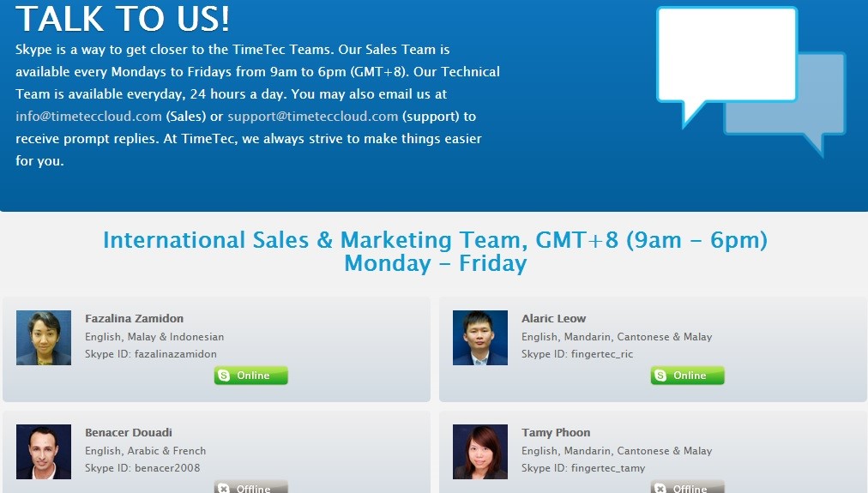Viewport: 868px width, 493px height.
Task: Select the name Fazalina Zamidon
Action: tap(134, 319)
